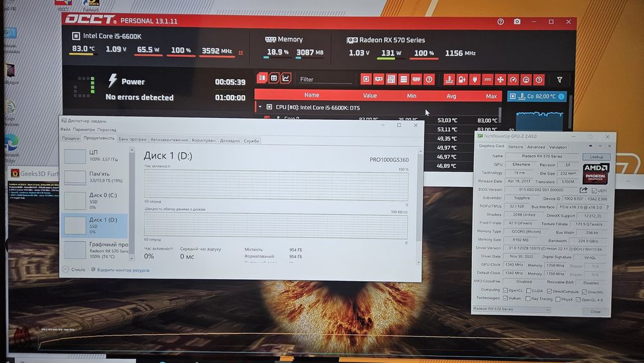Switch to the Служби tab in Task Manager

[x=251, y=141]
